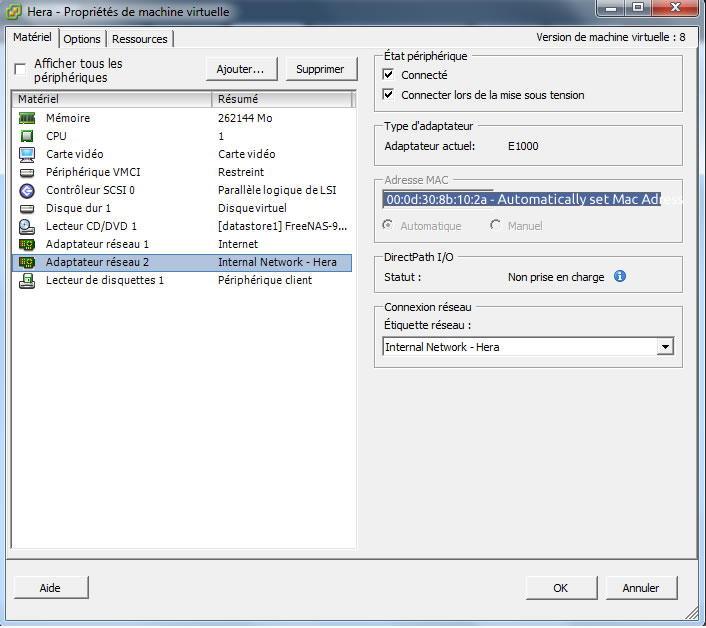Click the Carte vidéo monitor icon
This screenshot has height=628, width=706.
pyautogui.click(x=27, y=154)
